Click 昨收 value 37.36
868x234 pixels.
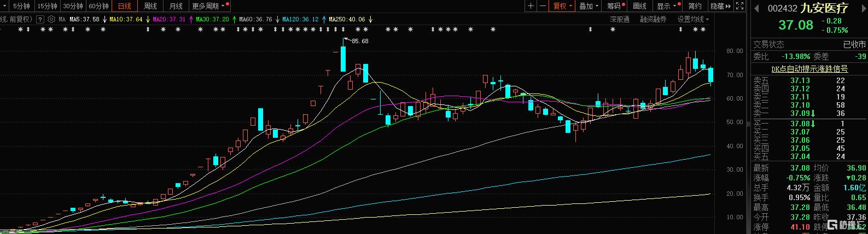pyautogui.click(x=857, y=217)
